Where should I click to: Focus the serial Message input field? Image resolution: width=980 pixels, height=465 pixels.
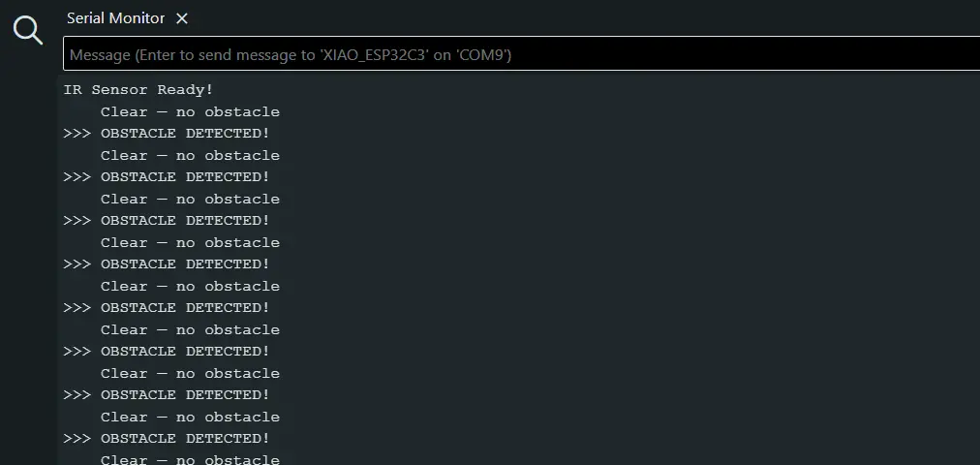tap(521, 54)
